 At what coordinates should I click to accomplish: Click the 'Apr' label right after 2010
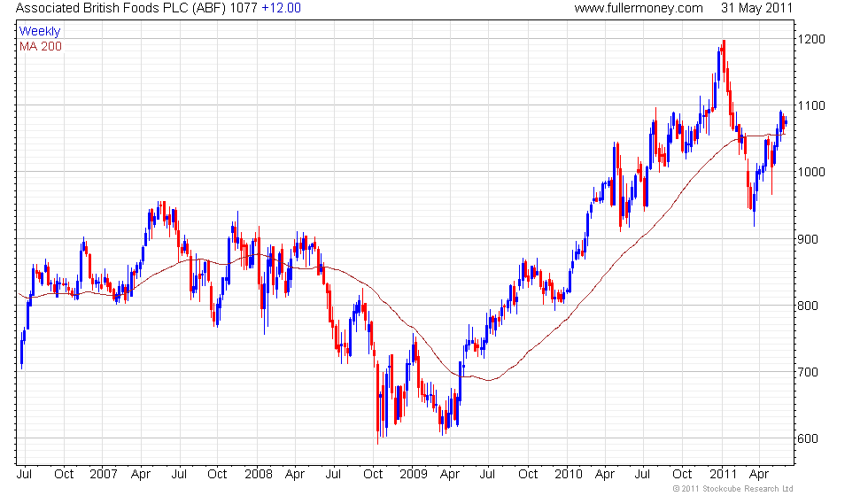pyautogui.click(x=605, y=475)
